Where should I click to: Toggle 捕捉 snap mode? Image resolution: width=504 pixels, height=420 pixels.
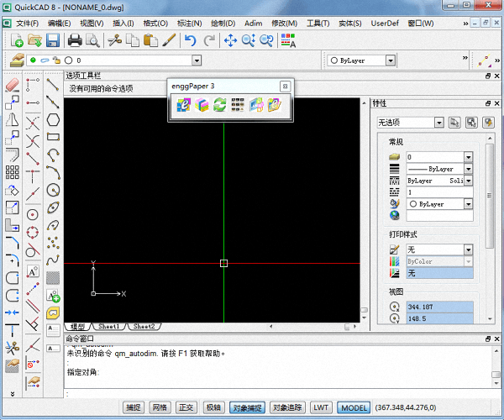click(x=134, y=407)
